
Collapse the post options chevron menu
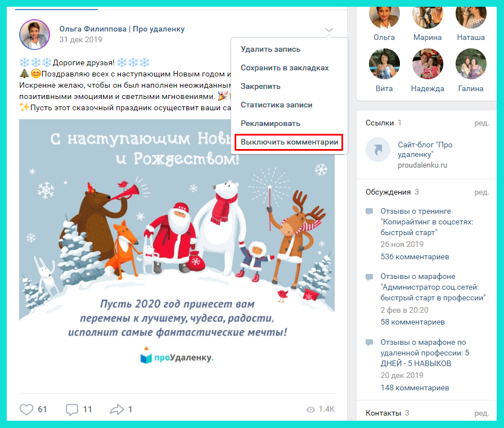(329, 30)
